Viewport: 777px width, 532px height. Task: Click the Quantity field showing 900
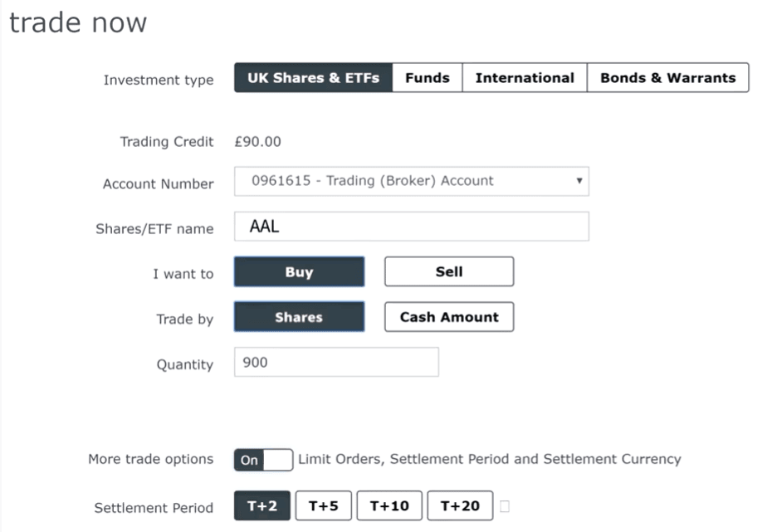[x=336, y=362]
